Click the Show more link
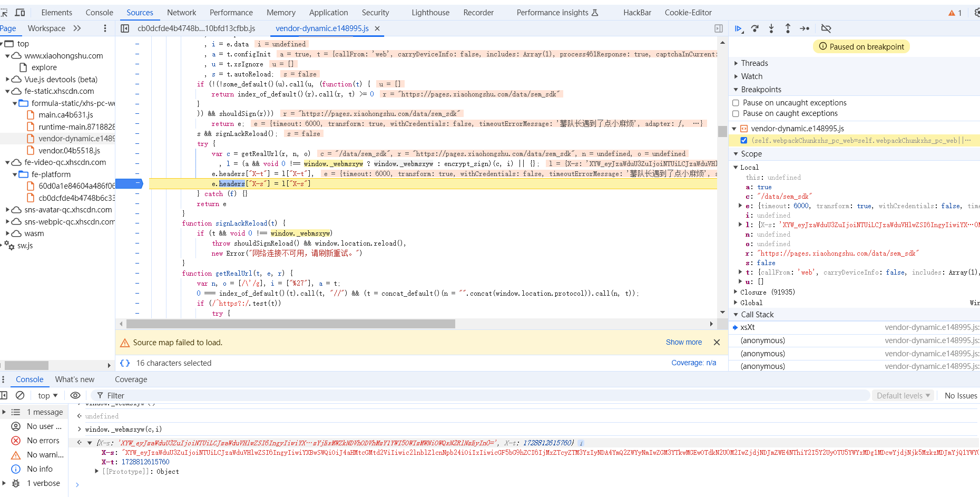The height and width of the screenshot is (497, 980). tap(683, 342)
